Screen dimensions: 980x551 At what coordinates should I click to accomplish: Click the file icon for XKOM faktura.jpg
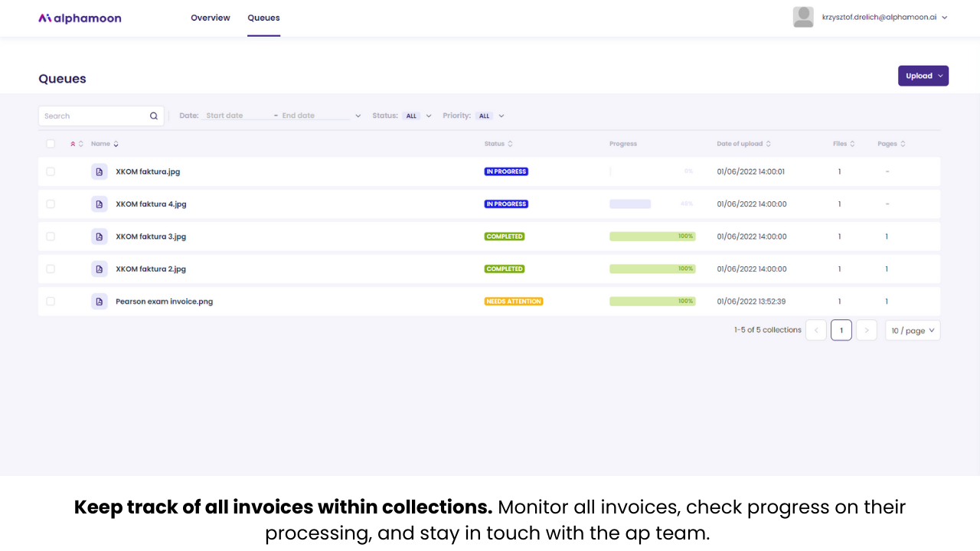100,171
